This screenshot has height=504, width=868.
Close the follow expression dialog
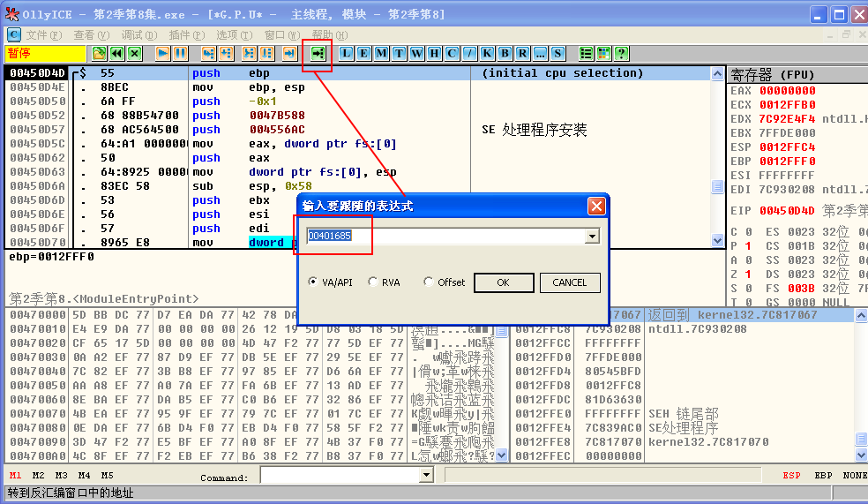(596, 207)
